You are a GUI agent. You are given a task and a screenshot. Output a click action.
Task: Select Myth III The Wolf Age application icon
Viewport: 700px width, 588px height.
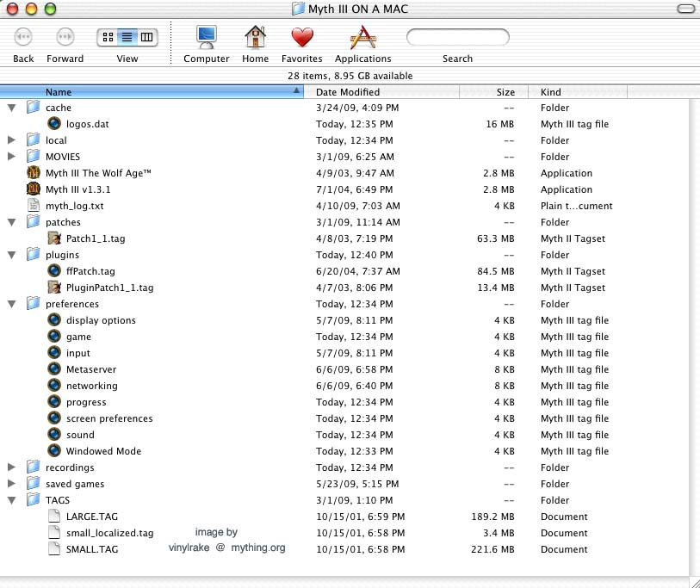tap(34, 172)
